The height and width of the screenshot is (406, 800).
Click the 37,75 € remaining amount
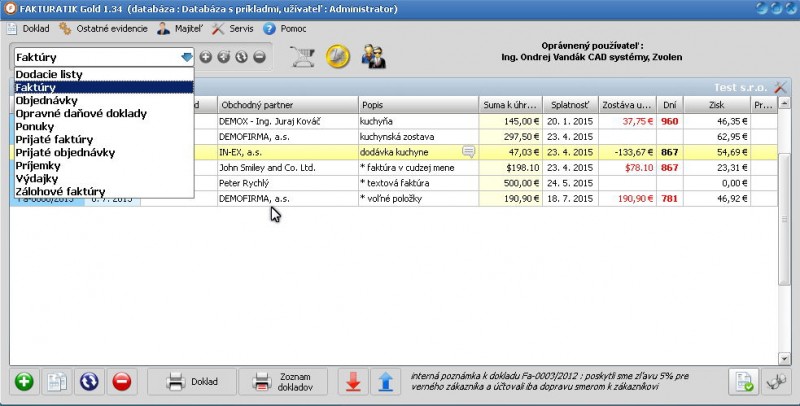click(x=627, y=121)
